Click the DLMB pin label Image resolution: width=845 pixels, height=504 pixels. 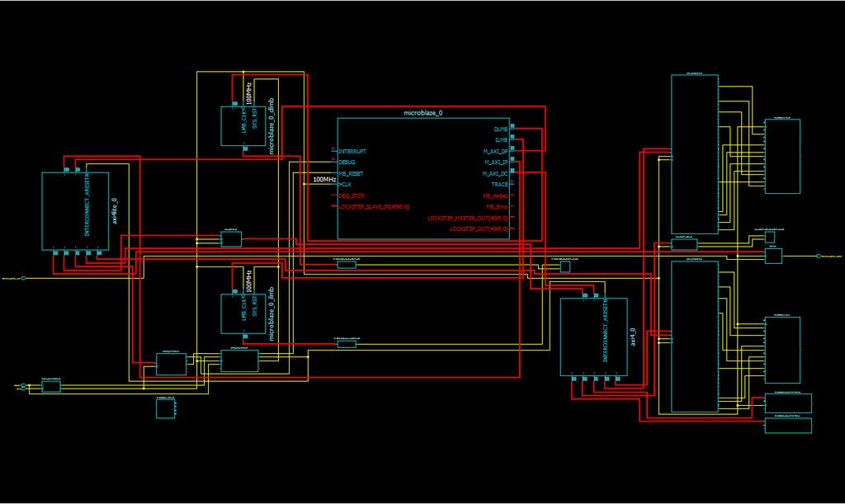(501, 130)
